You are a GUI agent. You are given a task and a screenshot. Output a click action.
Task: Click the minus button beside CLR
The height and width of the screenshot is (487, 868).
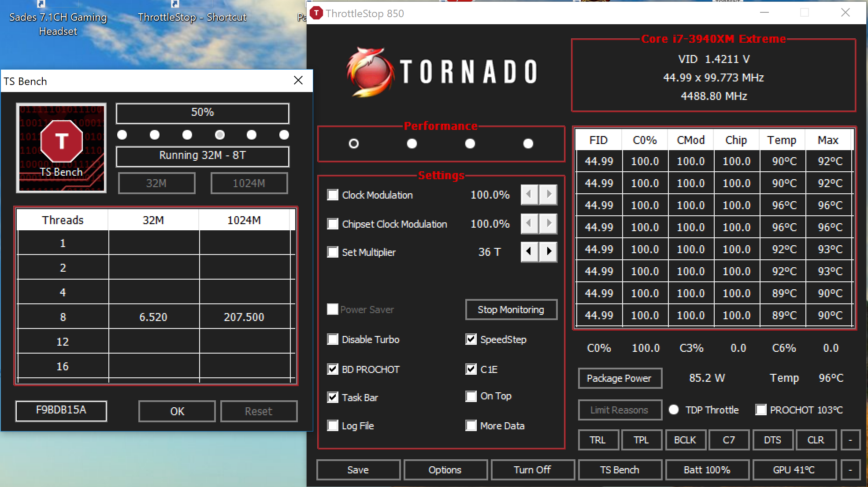point(850,440)
